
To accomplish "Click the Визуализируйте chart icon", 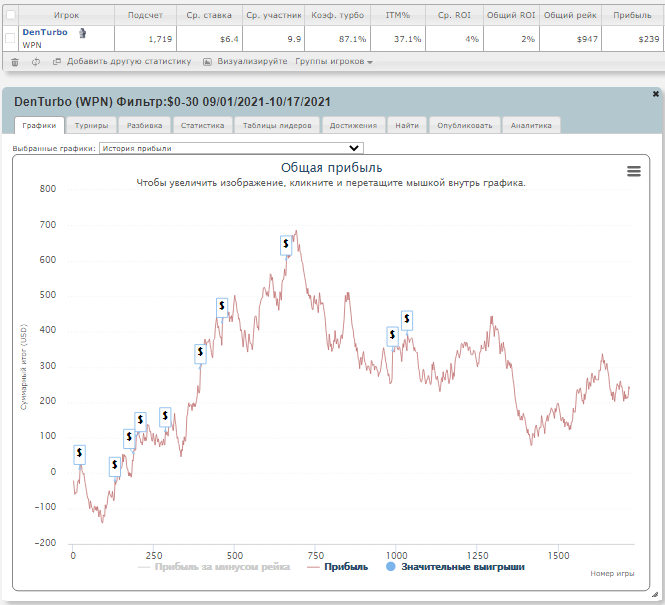I will 207,62.
